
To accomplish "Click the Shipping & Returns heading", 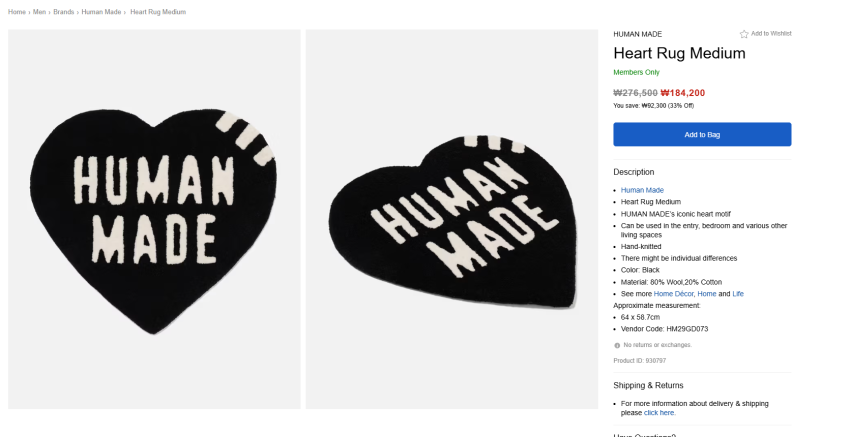I will click(648, 385).
